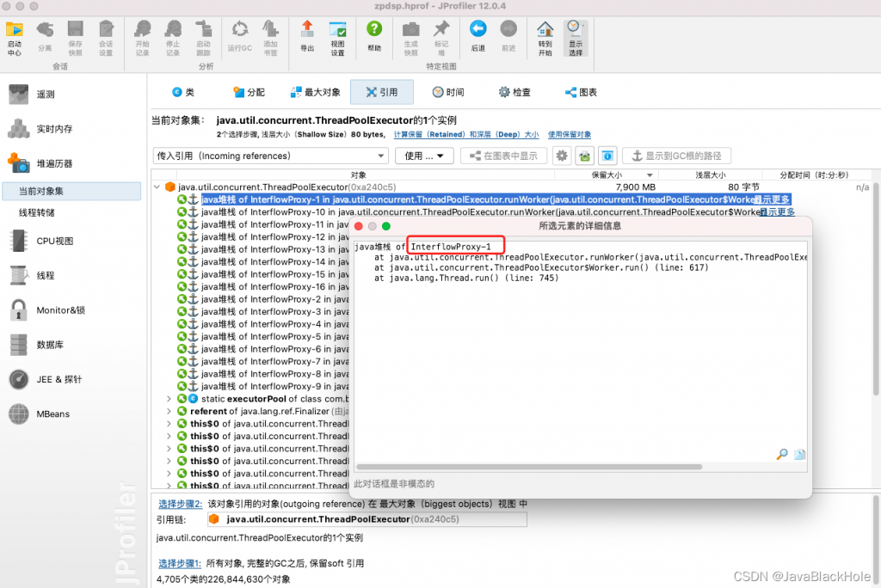This screenshot has height=588, width=881.
Task: Click the 分离 detach toolbar icon
Action: coord(45,38)
